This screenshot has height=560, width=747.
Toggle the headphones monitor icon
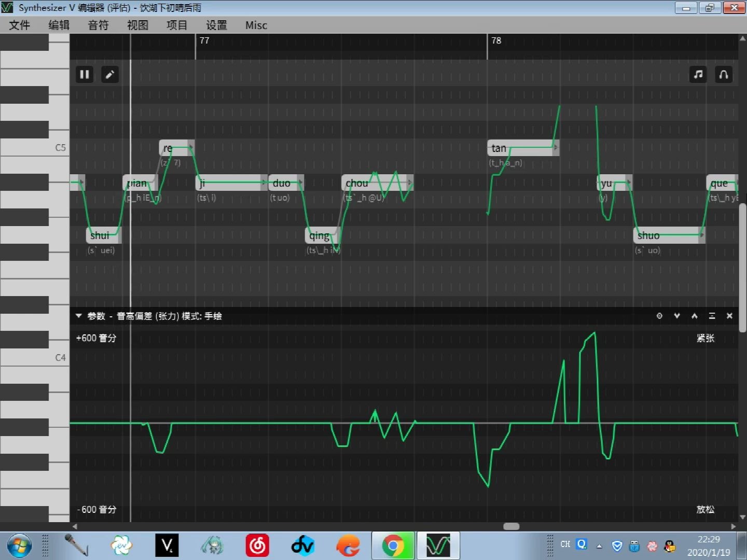[x=724, y=75]
